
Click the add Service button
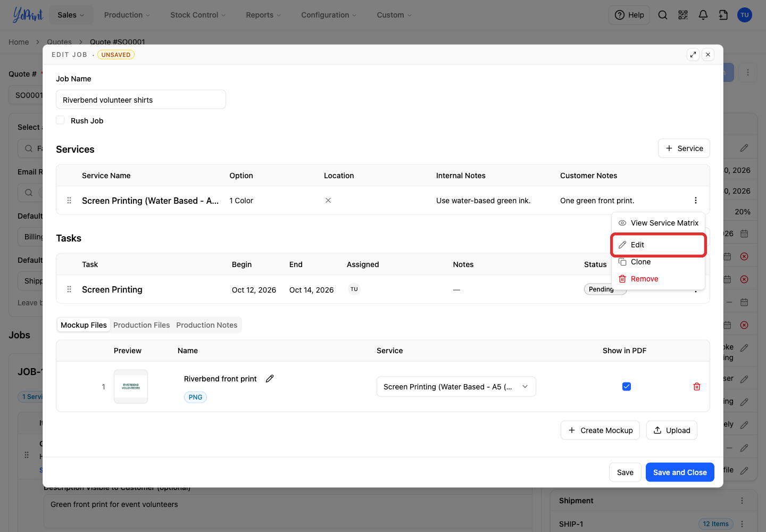[x=684, y=148]
